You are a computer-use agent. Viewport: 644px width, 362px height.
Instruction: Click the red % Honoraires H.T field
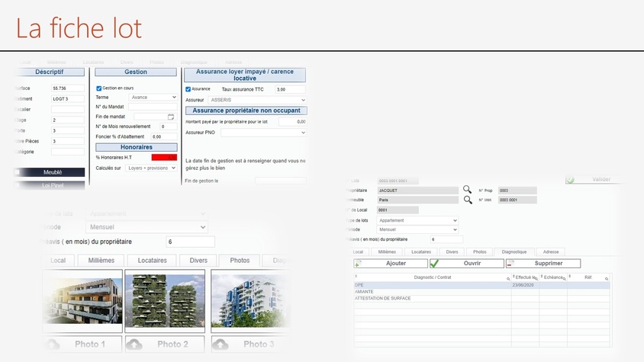click(x=164, y=157)
